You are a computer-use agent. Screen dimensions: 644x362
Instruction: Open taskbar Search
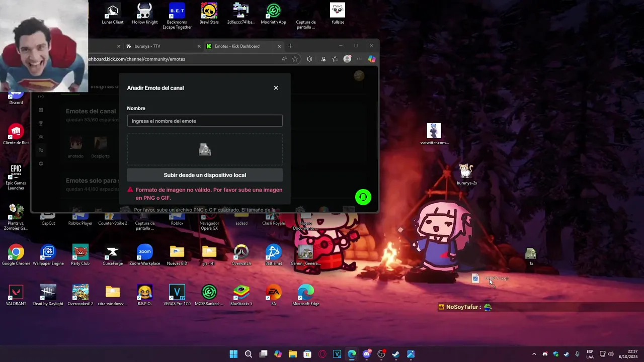[249, 354]
